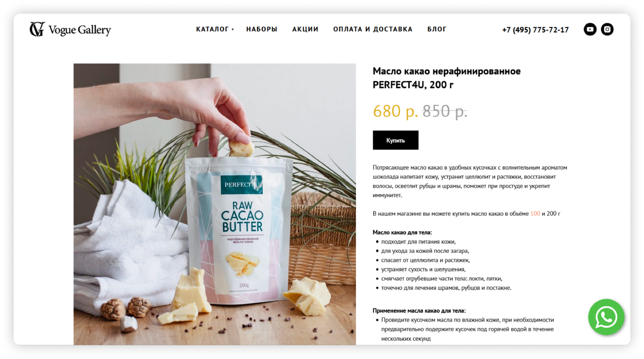Click the VG monogram logo
The height and width of the screenshot is (359, 644).
(37, 29)
